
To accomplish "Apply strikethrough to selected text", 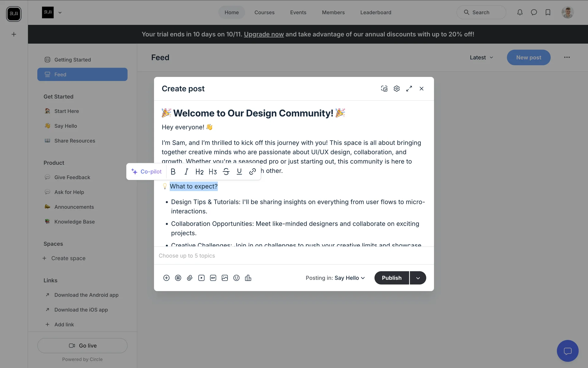I will coord(226,172).
